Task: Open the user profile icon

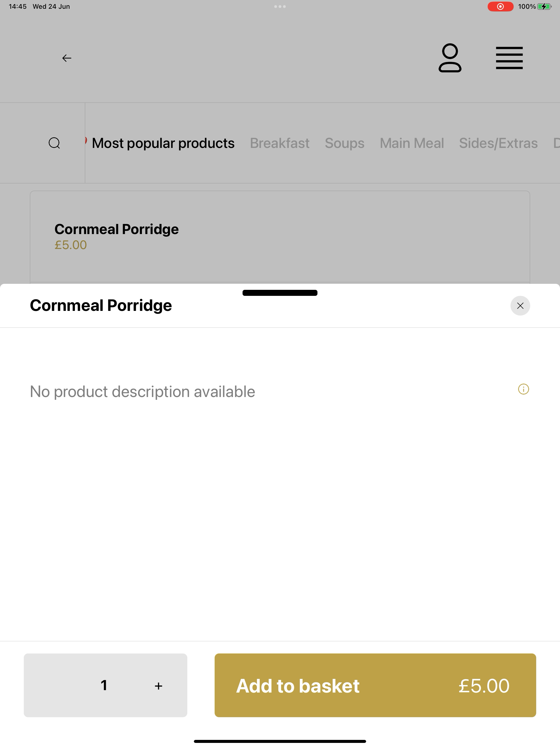Action: [x=450, y=58]
